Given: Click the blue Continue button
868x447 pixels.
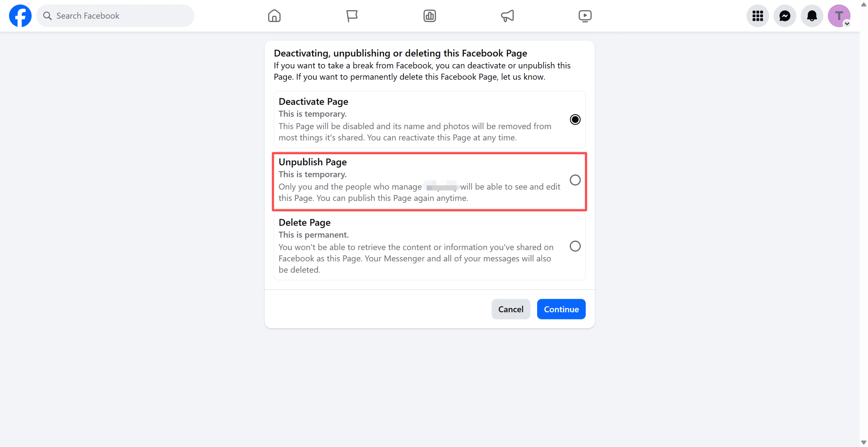Looking at the screenshot, I should (x=561, y=309).
